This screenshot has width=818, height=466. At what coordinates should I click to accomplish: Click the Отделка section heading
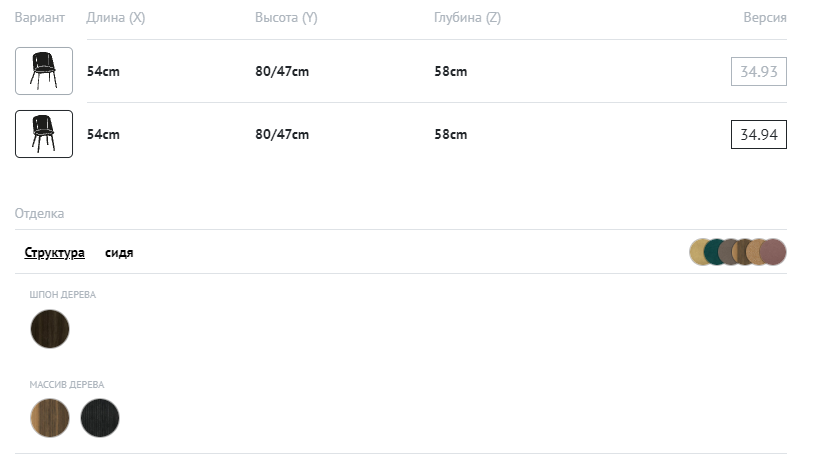point(40,213)
